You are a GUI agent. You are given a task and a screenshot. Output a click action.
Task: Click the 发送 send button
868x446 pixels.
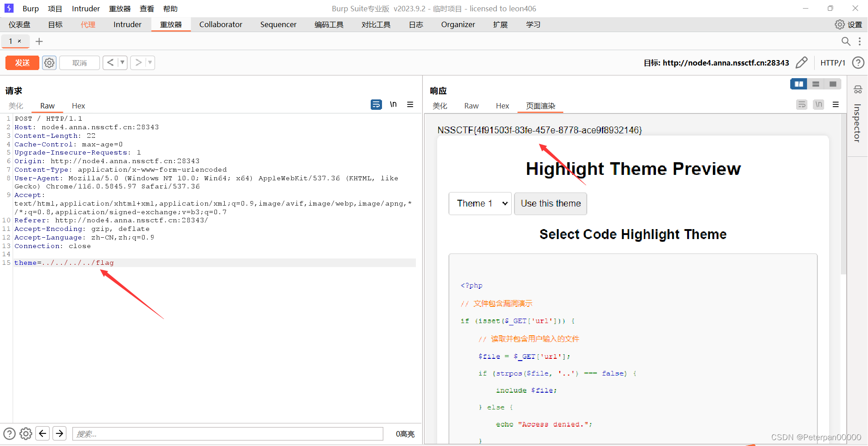click(x=22, y=63)
